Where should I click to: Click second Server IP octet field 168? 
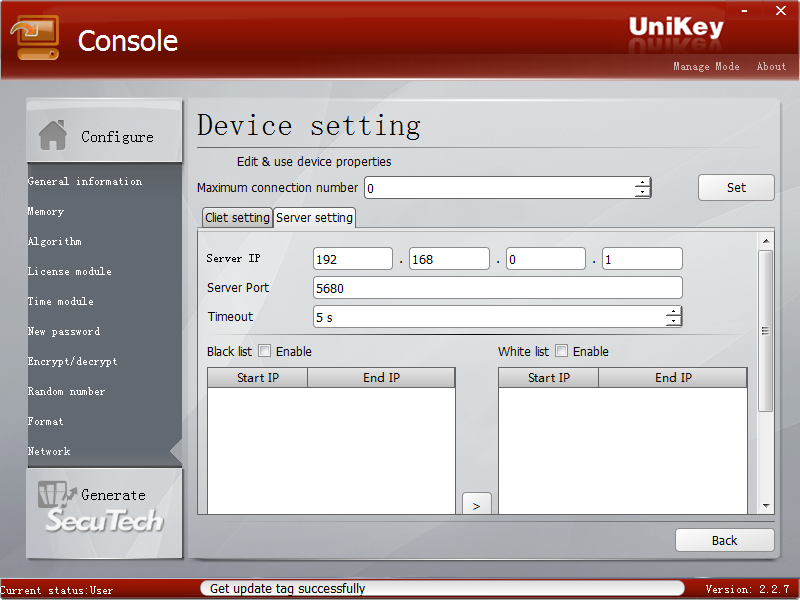449,259
